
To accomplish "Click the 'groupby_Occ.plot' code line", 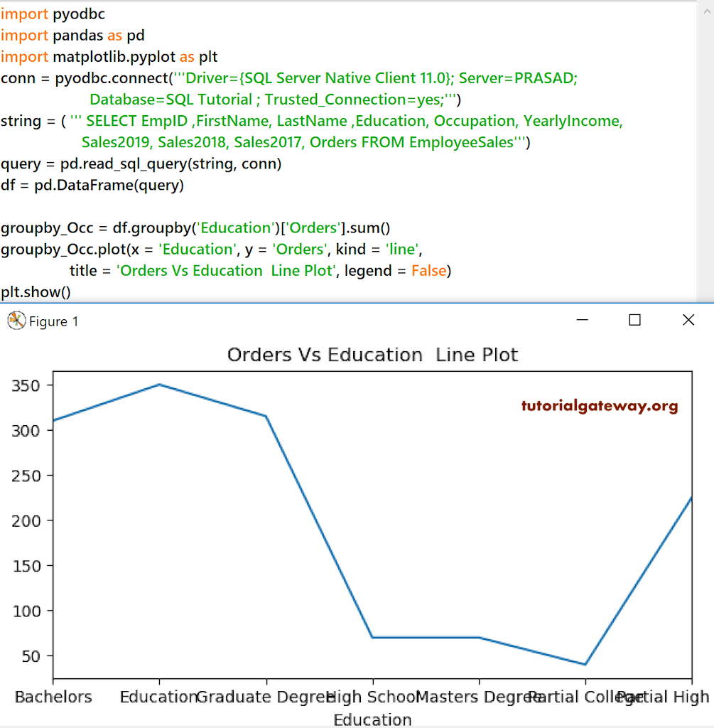I will click(x=212, y=250).
